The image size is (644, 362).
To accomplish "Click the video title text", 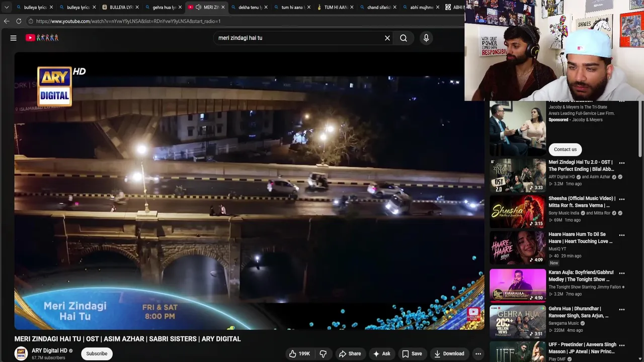I will (x=127, y=339).
